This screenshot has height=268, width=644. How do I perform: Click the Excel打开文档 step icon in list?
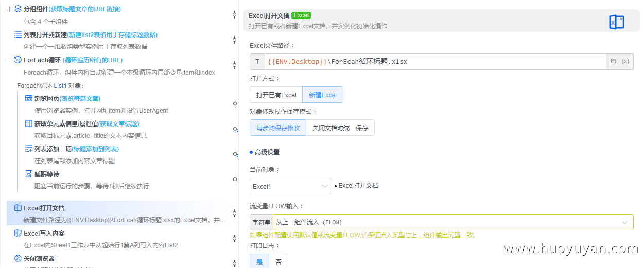click(x=18, y=208)
